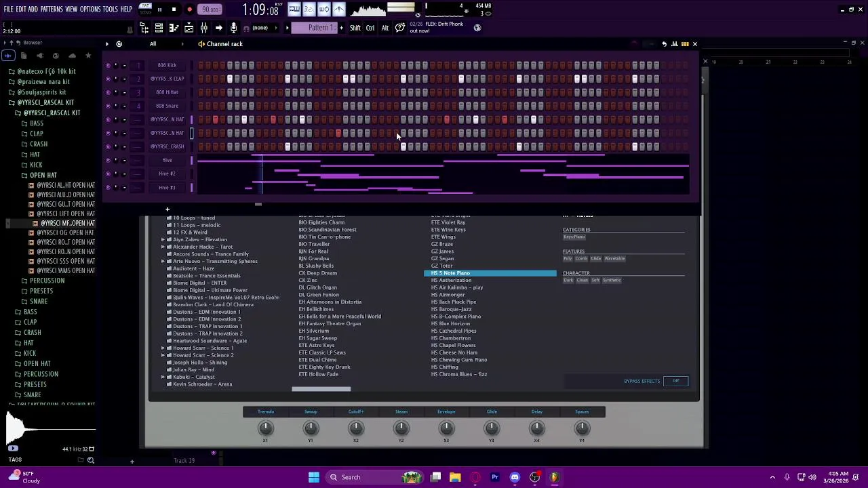Click the Stop playback button
This screenshot has width=868, height=488.
click(x=174, y=9)
